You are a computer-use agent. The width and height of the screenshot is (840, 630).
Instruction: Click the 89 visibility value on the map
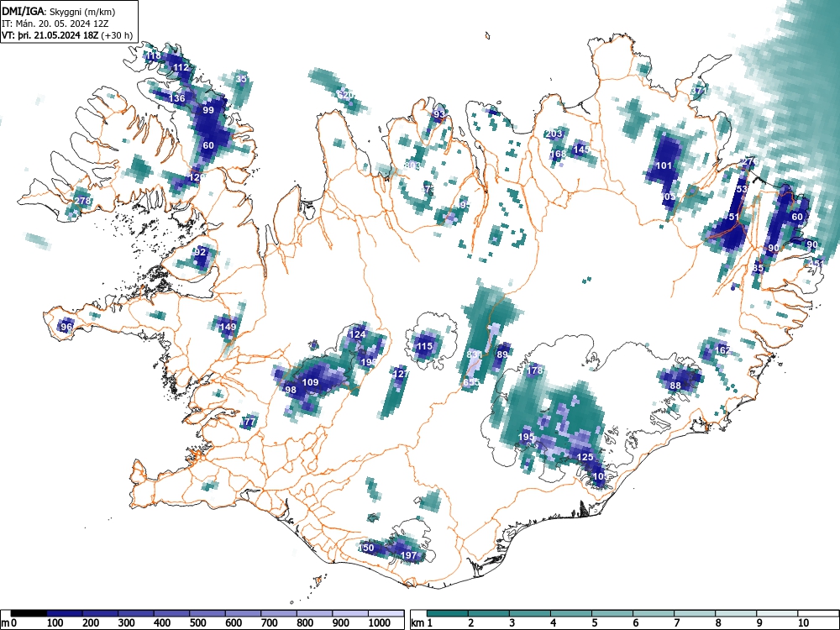coord(502,354)
